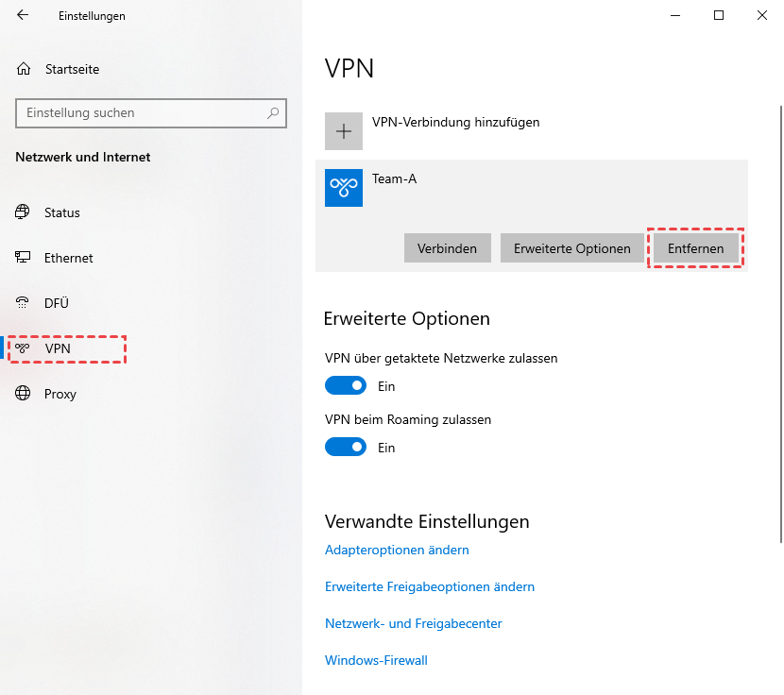Open Startseite home icon

[25, 69]
